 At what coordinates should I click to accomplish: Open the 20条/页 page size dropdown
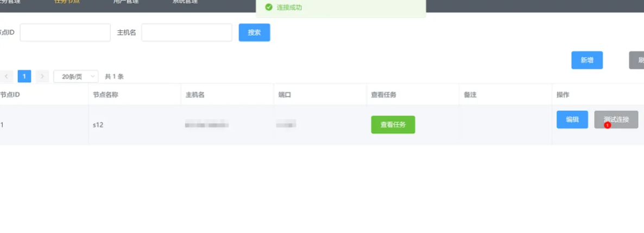pyautogui.click(x=76, y=76)
